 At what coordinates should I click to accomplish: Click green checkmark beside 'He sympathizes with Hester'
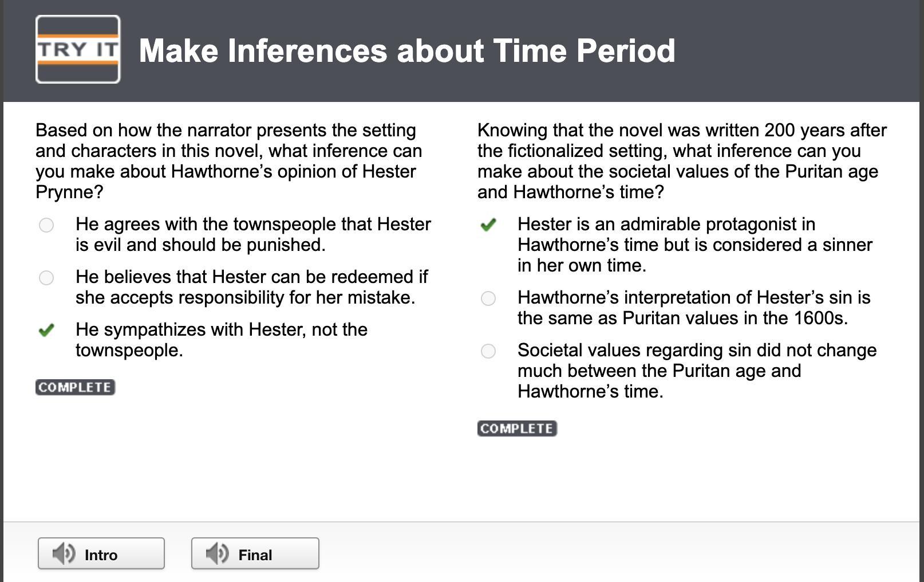click(46, 330)
